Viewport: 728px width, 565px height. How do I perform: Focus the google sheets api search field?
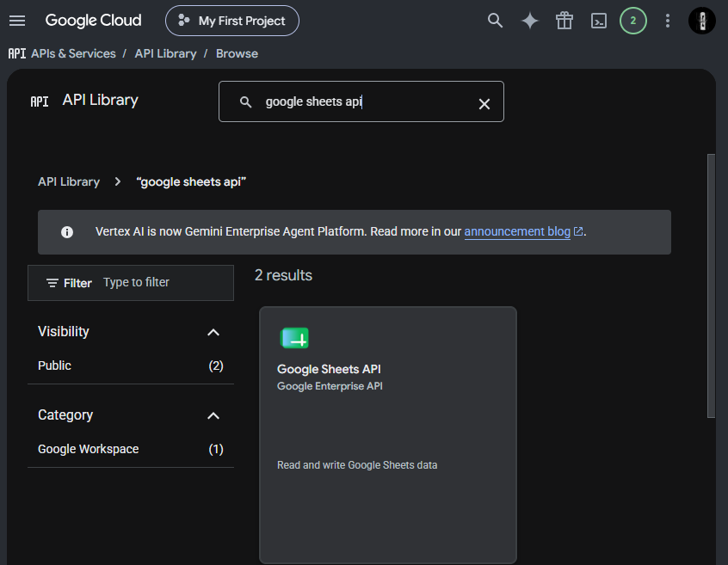[361, 101]
